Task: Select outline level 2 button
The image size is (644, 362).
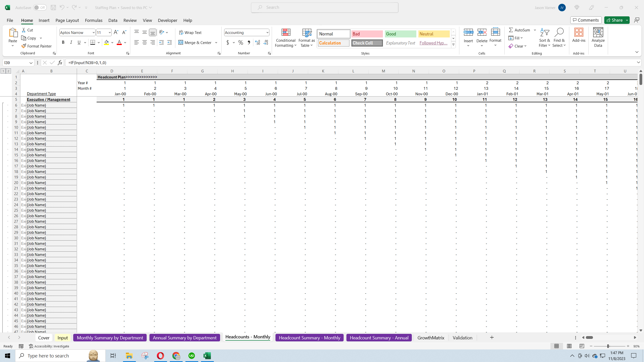Action: [8, 71]
